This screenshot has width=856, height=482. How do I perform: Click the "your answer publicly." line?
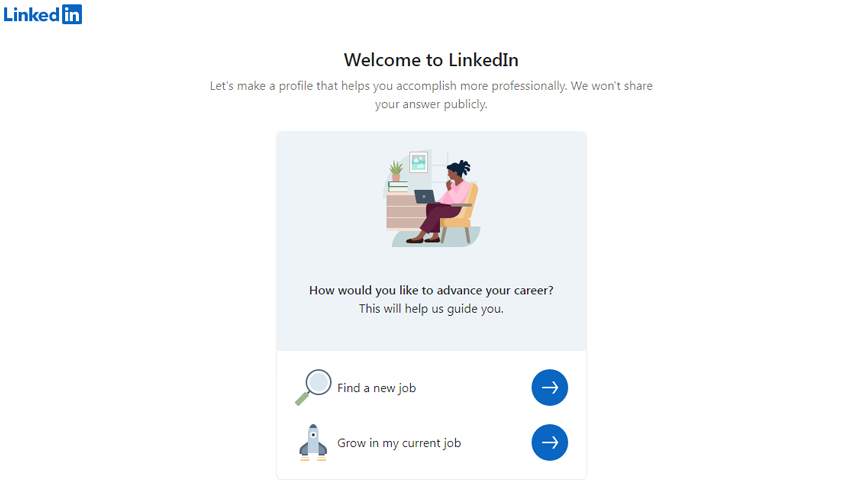click(x=431, y=104)
